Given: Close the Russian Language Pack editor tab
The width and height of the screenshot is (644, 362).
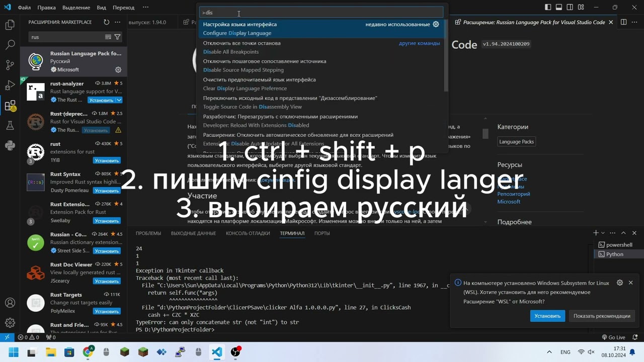Looking at the screenshot, I should pyautogui.click(x=611, y=22).
